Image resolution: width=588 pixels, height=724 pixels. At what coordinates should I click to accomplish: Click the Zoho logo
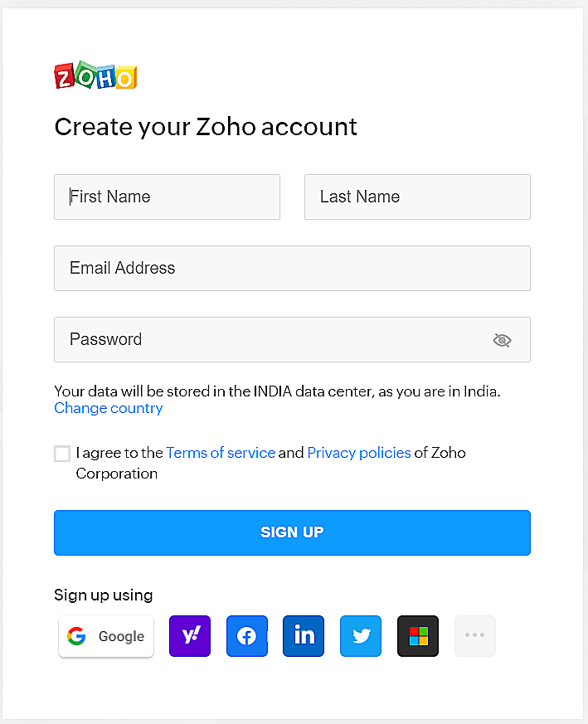pyautogui.click(x=95, y=76)
